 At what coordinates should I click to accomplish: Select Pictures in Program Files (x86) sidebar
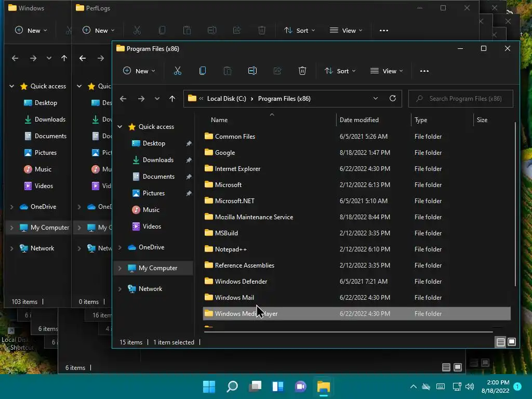154,193
